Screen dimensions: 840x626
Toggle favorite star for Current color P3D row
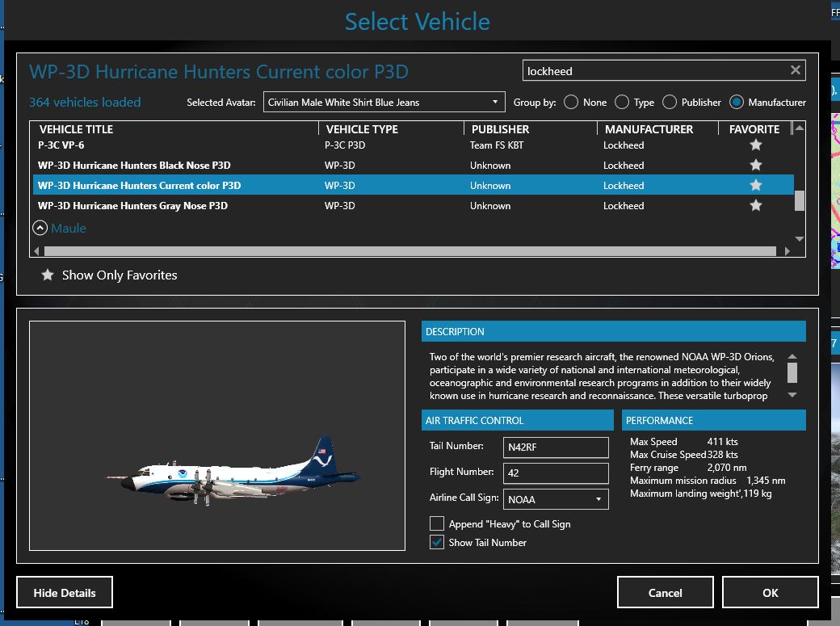coord(755,186)
